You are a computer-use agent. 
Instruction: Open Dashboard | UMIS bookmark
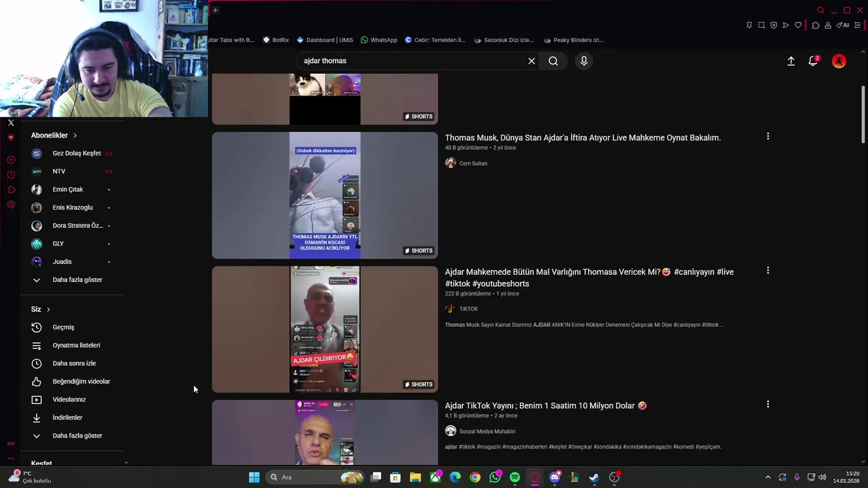tap(325, 40)
